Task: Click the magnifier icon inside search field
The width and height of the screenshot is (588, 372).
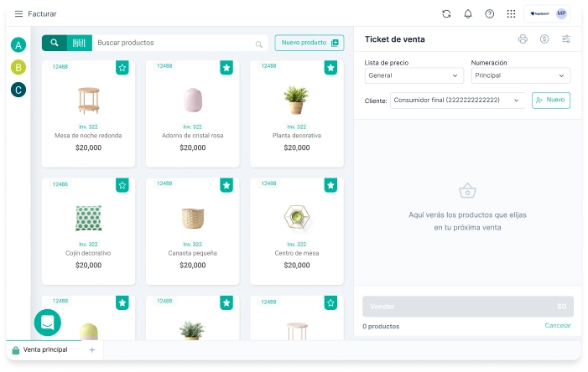Action: (x=258, y=44)
